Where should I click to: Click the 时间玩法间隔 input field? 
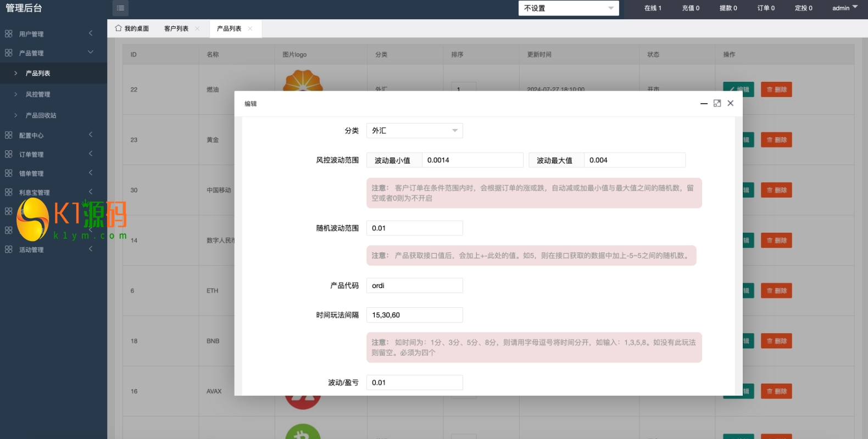[414, 315]
